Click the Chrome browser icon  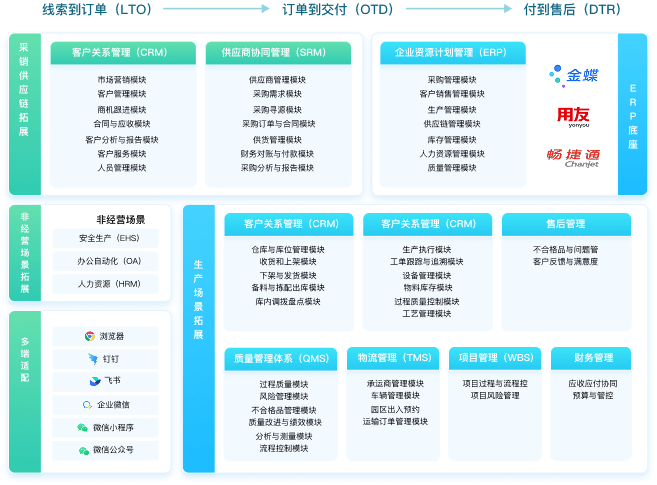click(x=90, y=336)
